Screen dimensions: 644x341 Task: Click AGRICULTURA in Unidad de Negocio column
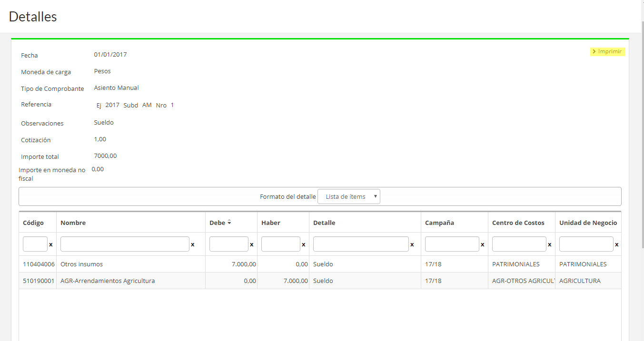[x=580, y=281]
